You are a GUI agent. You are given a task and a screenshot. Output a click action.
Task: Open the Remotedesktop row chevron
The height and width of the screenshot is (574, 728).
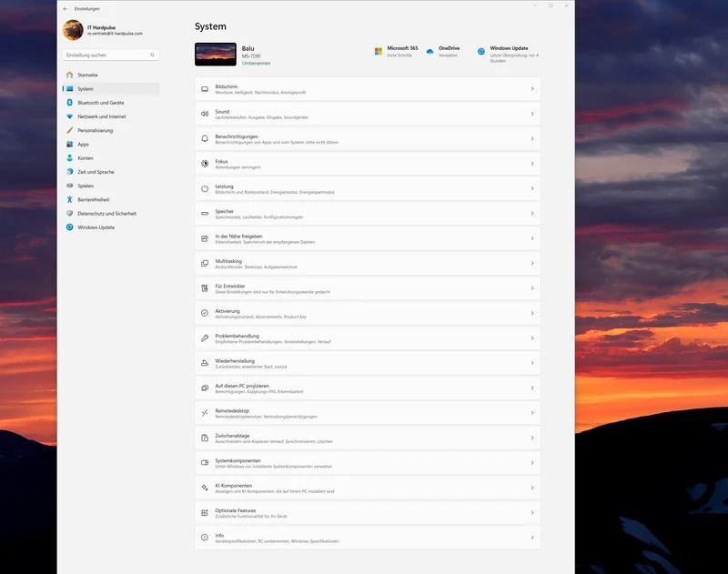(532, 413)
